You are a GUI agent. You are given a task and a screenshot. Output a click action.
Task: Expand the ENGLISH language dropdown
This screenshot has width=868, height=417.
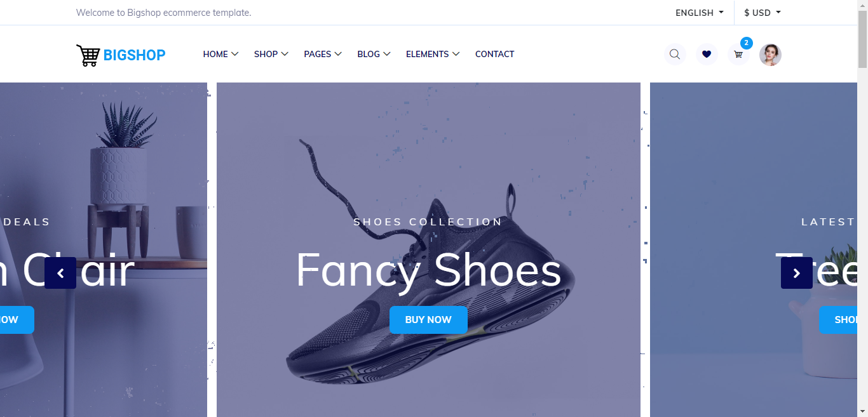[700, 13]
